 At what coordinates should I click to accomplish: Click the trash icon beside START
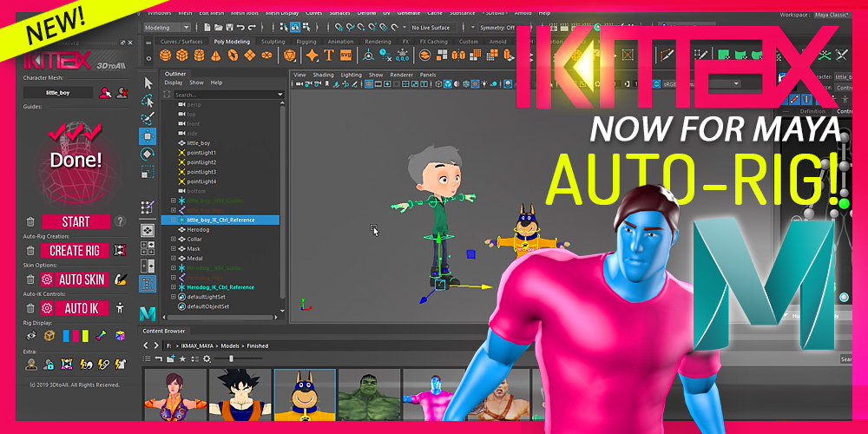[30, 222]
